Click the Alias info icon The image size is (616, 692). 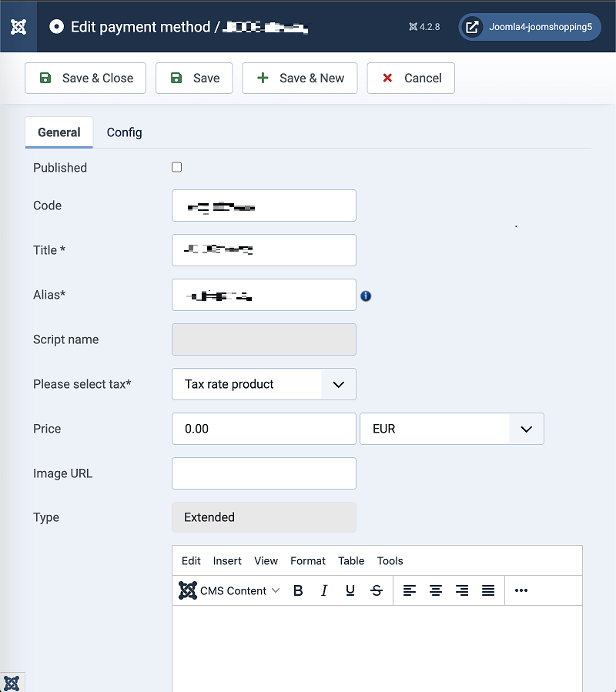[366, 296]
